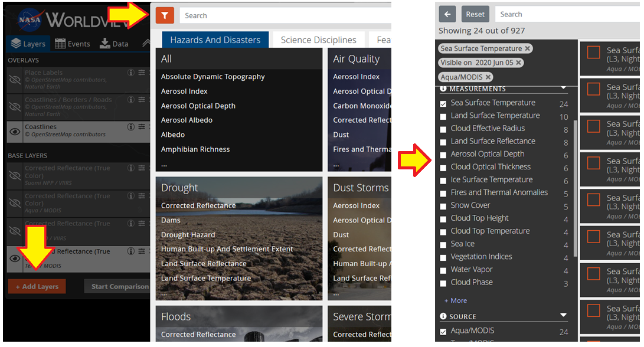Click the layer picker Search field
The height and width of the screenshot is (347, 644).
286,15
